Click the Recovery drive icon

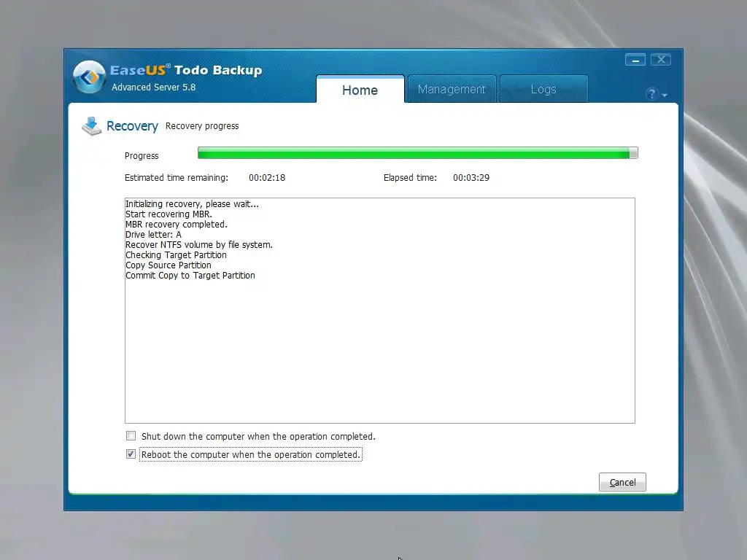[x=91, y=126]
